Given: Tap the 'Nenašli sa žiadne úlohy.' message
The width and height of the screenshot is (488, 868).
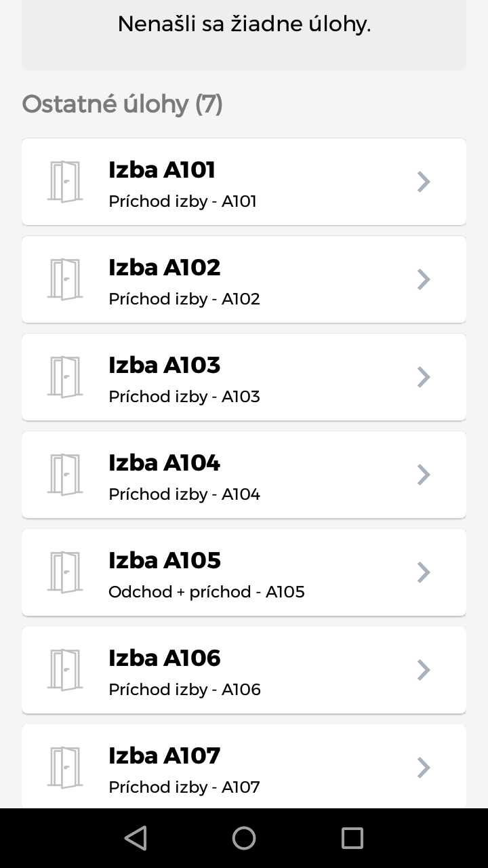Looking at the screenshot, I should 244,24.
